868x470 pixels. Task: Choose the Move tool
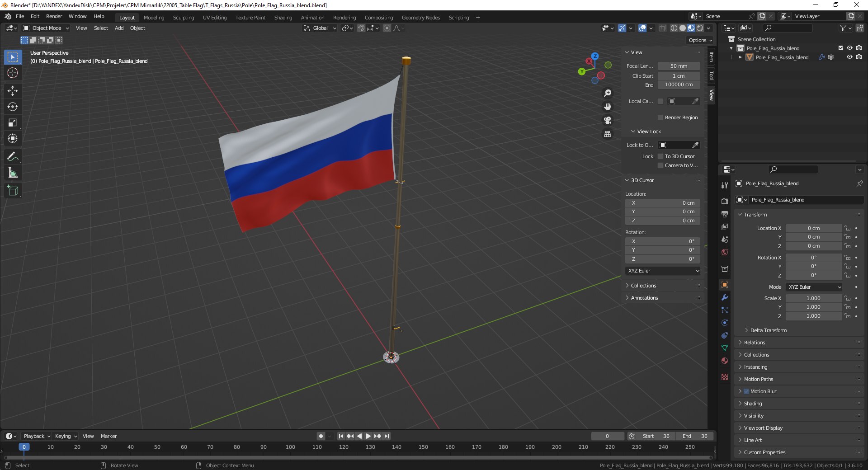[13, 91]
